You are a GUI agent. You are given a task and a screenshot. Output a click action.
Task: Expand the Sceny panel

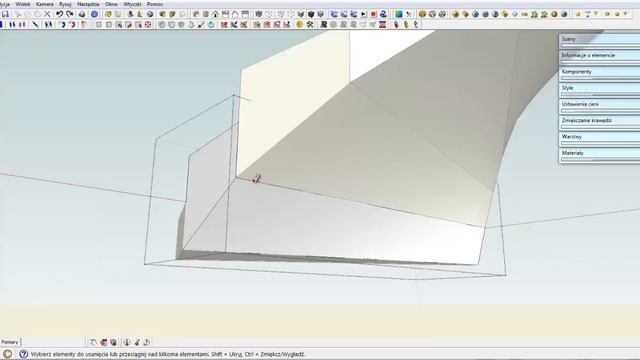(x=600, y=39)
